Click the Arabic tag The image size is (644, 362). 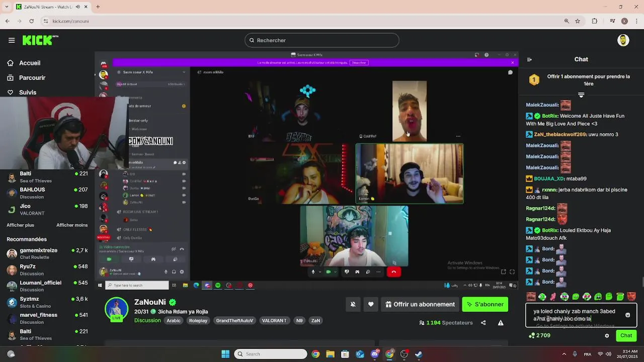174,320
